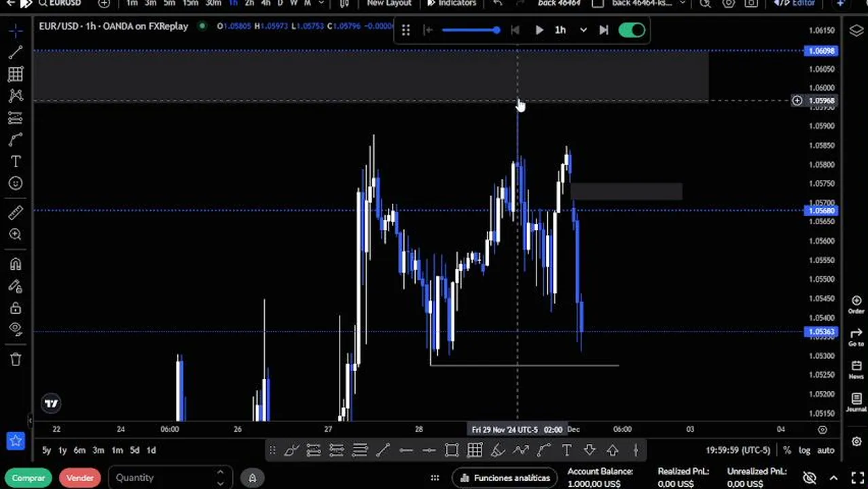Toggle auto scale
868x489 pixels.
tap(825, 450)
